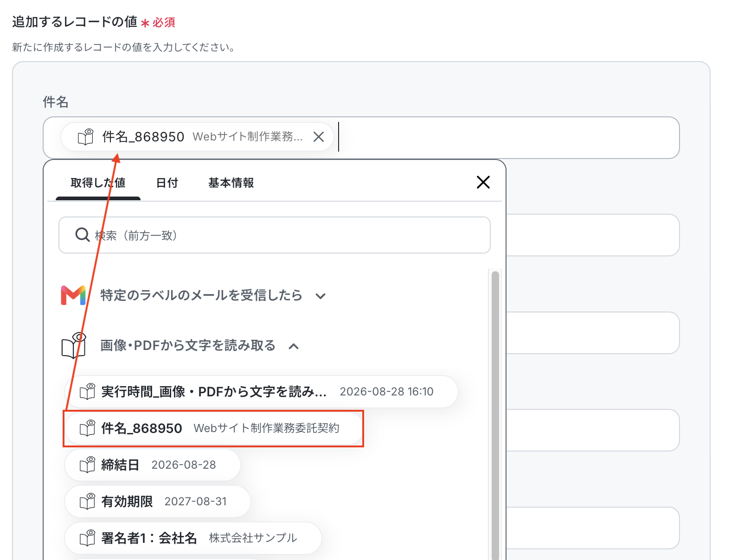This screenshot has height=560, width=731.
Task: Focus the 検索（前方一致）search box
Action: point(275,235)
